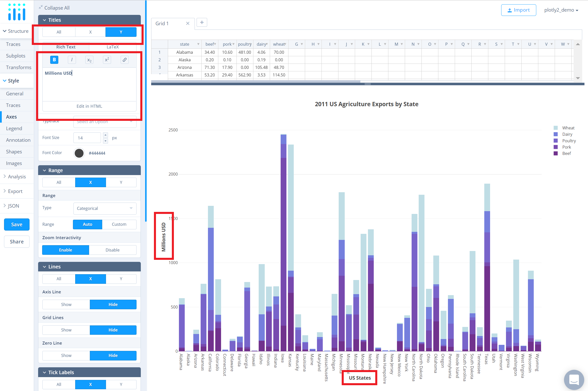The height and width of the screenshot is (391, 588).
Task: Show the Axis Line
Action: [66, 304]
